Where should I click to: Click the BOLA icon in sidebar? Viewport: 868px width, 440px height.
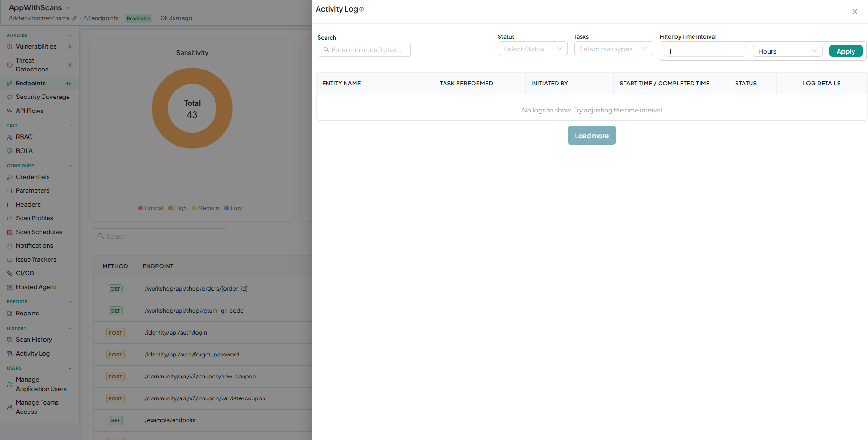[x=10, y=151]
